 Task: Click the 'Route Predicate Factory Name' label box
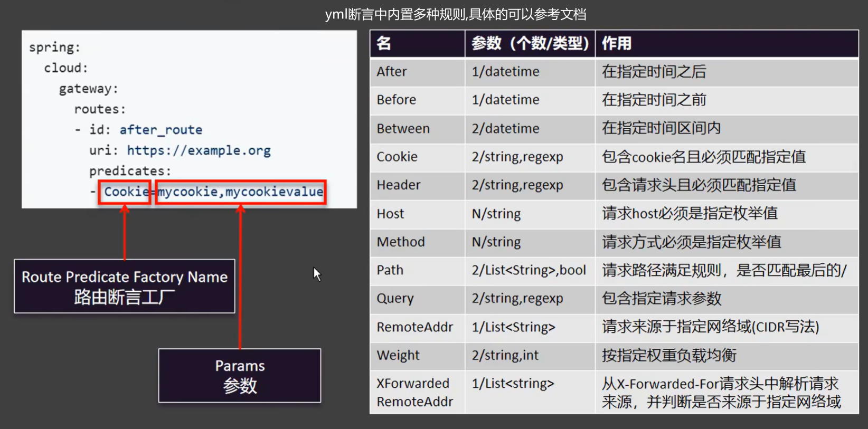[125, 287]
